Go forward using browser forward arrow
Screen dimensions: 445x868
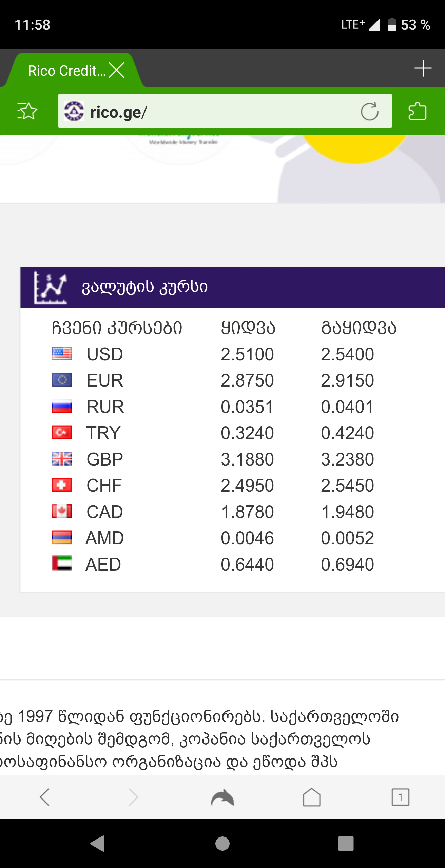pos(134,797)
